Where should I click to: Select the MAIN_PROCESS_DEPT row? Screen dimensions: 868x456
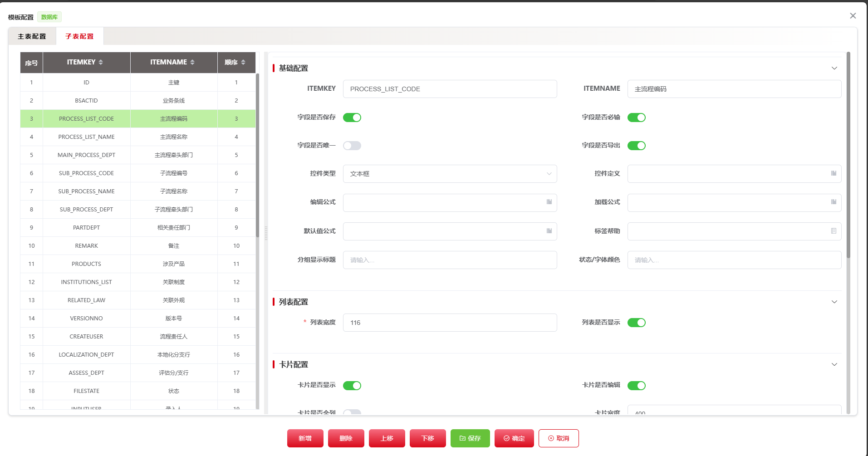(x=138, y=155)
